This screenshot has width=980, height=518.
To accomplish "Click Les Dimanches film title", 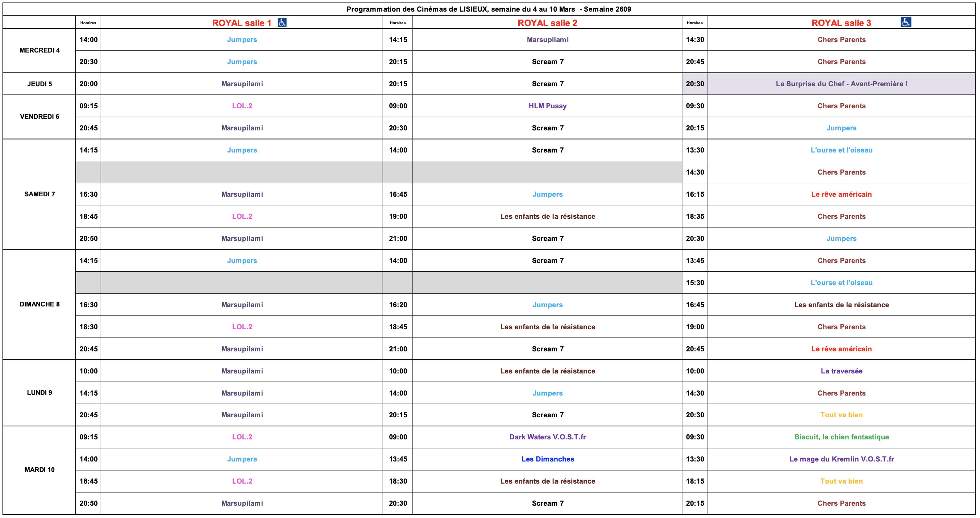I will point(547,459).
